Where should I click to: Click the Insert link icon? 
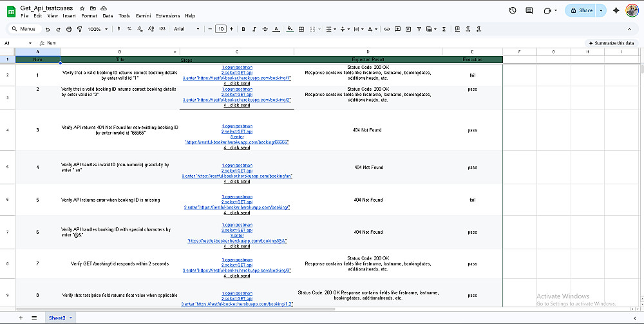387,29
